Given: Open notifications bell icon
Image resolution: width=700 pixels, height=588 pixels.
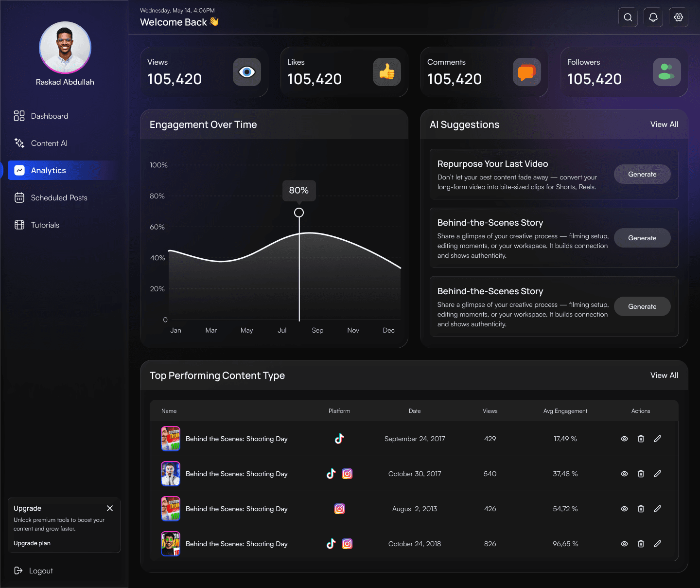Looking at the screenshot, I should 653,17.
